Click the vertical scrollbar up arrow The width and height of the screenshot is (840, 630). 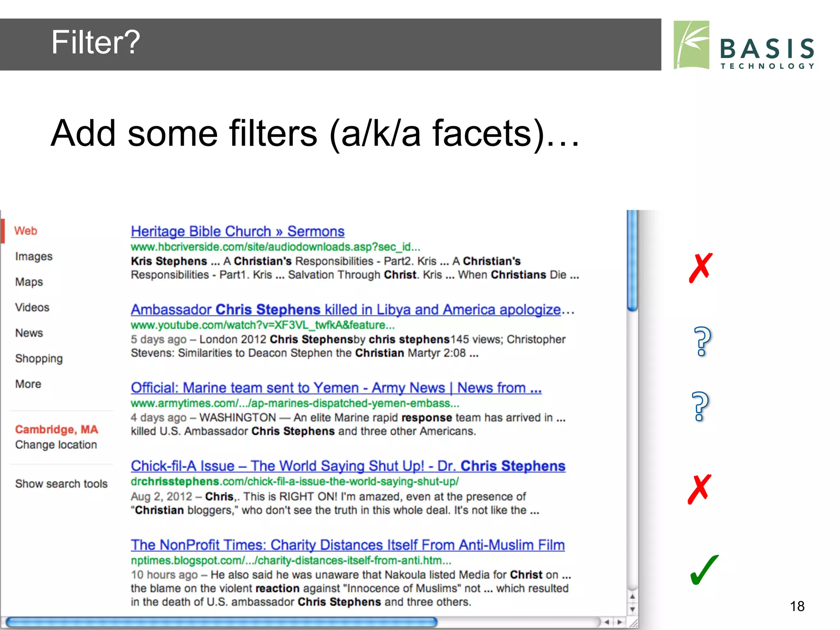(632, 597)
